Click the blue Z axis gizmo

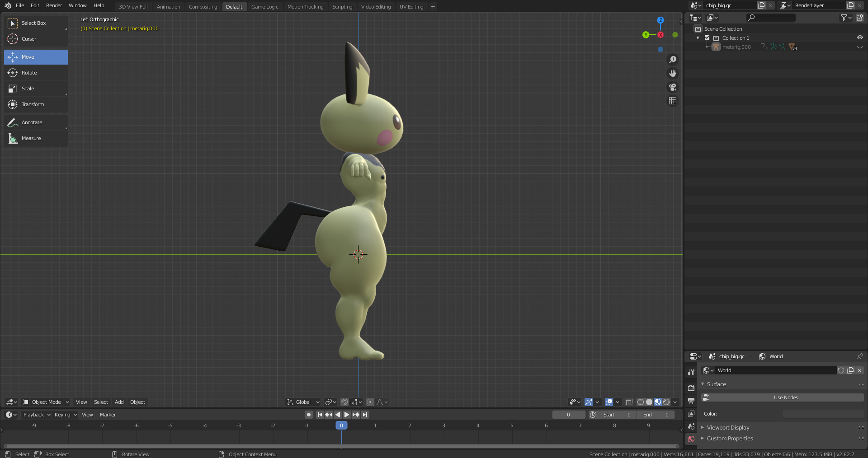660,20
